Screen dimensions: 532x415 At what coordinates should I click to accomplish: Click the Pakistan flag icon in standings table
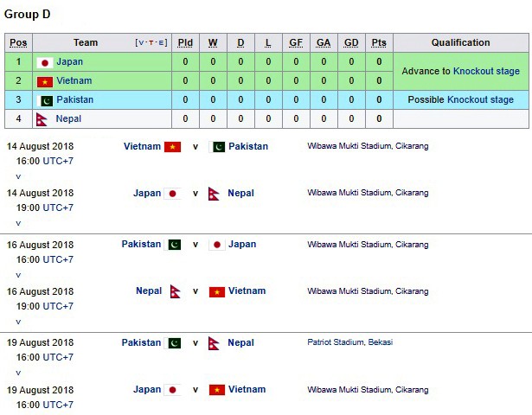coord(45,100)
